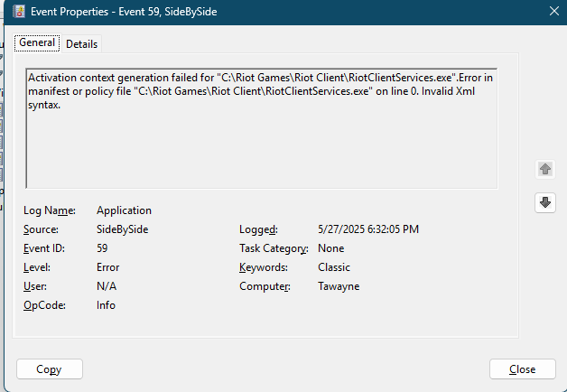Click the Keywords value "Classic"
The height and width of the screenshot is (392, 567).
pyautogui.click(x=334, y=267)
